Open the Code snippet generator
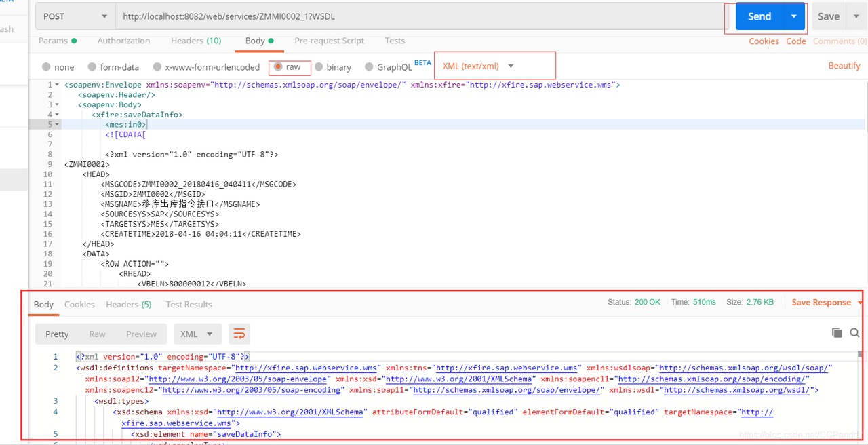This screenshot has width=868, height=445. [795, 41]
